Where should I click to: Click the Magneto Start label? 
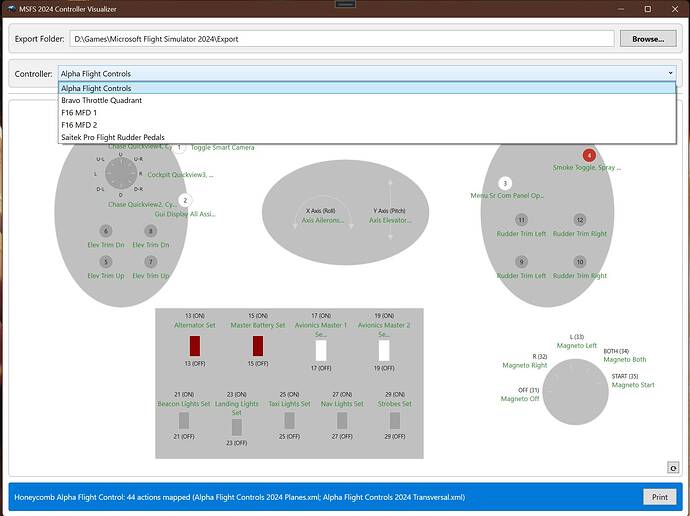tap(633, 385)
